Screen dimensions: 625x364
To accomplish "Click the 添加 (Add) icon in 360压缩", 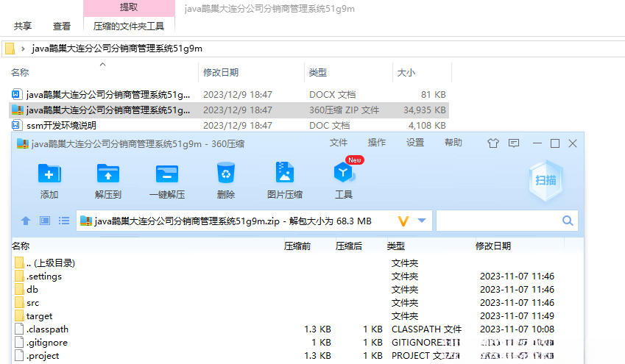I will coord(49,174).
